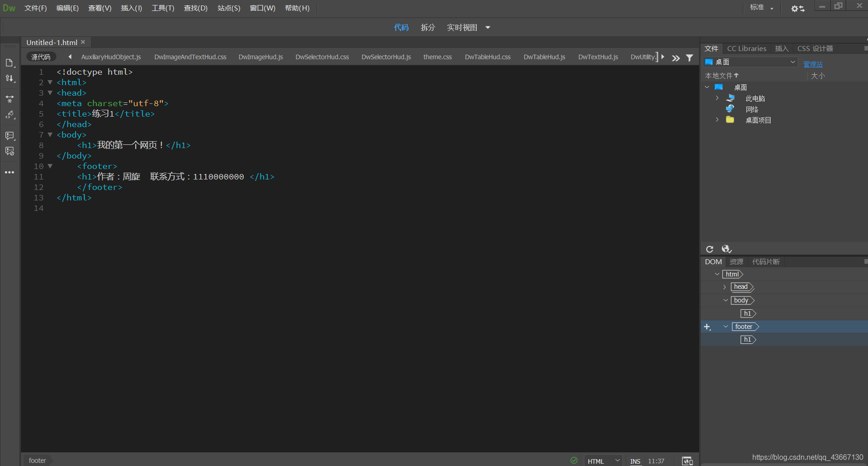Open the 实时视图 view options dropdown arrow
Viewport: 868px width, 466px height.
click(x=488, y=27)
